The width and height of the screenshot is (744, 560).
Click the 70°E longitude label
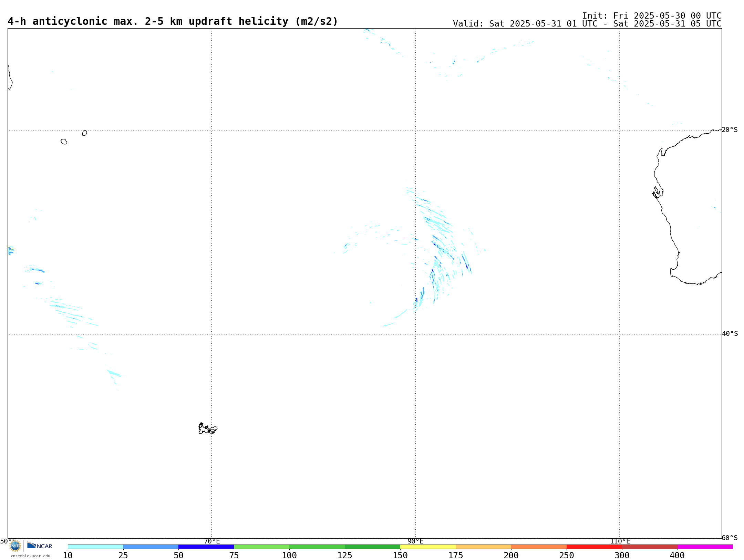[x=212, y=541]
